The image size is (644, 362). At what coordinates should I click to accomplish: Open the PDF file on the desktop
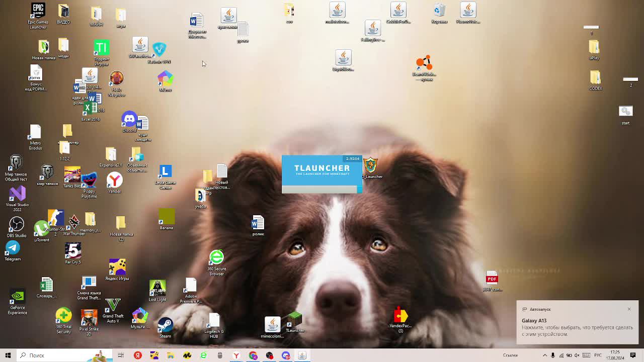[492, 281]
